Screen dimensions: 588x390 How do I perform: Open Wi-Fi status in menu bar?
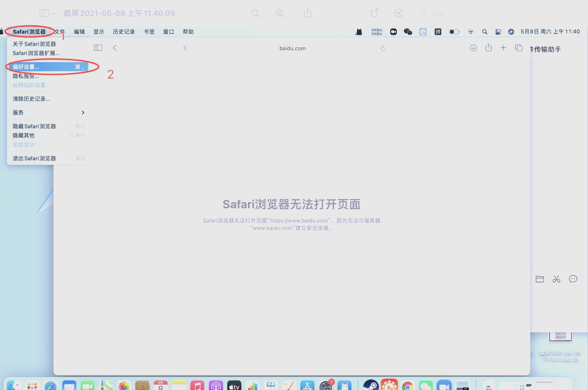point(471,32)
